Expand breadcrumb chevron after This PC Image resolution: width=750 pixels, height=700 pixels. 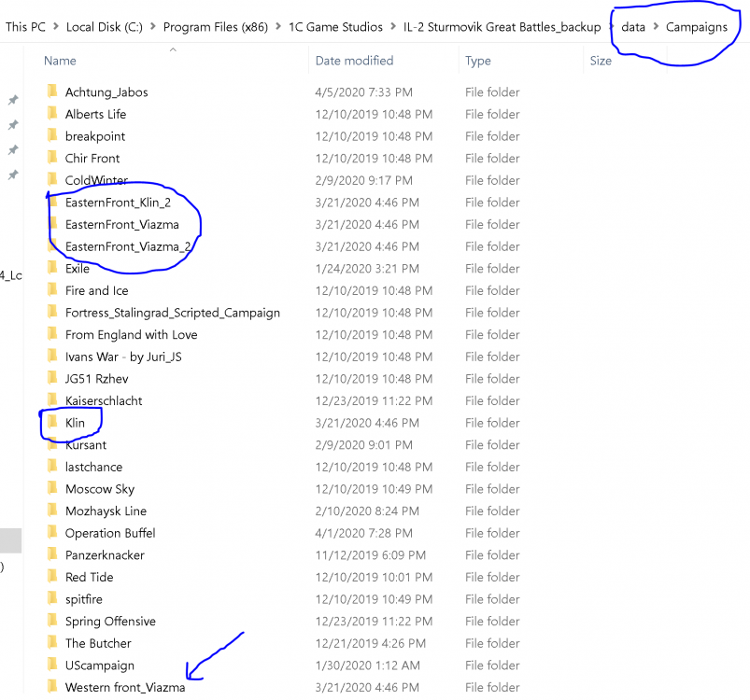click(55, 27)
